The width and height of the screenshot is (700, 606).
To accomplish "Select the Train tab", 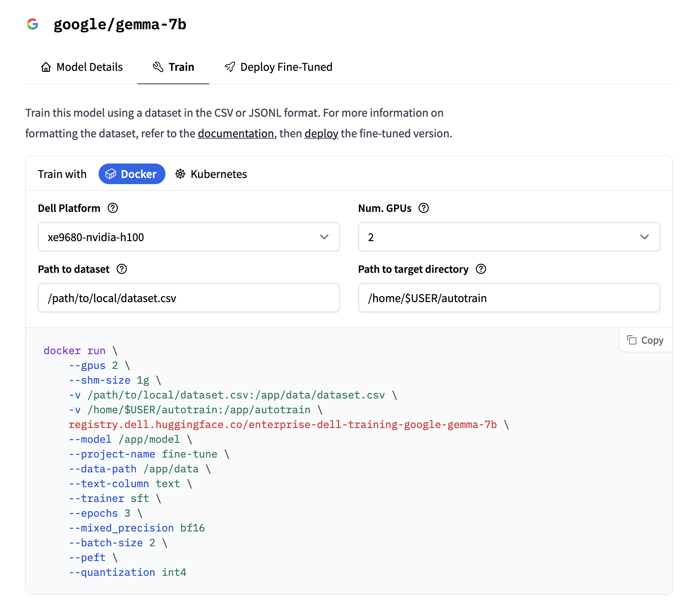I will [173, 67].
